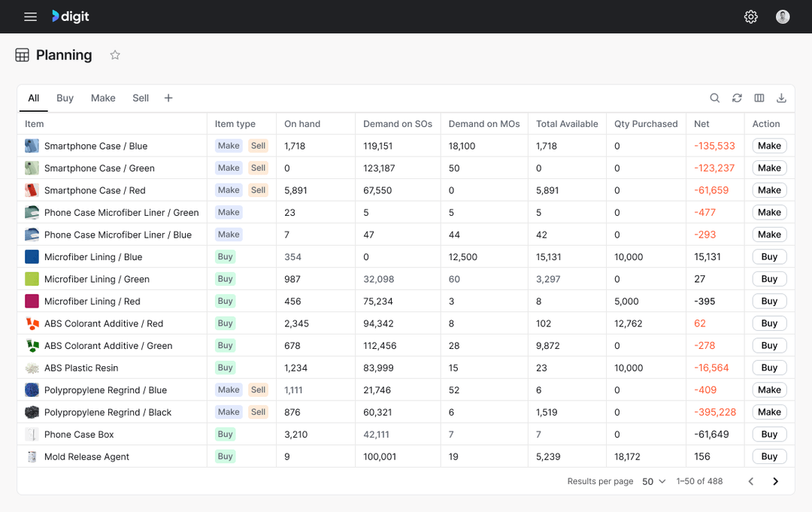Open the Sell tab
Viewport: 812px width, 512px height.
(141, 98)
